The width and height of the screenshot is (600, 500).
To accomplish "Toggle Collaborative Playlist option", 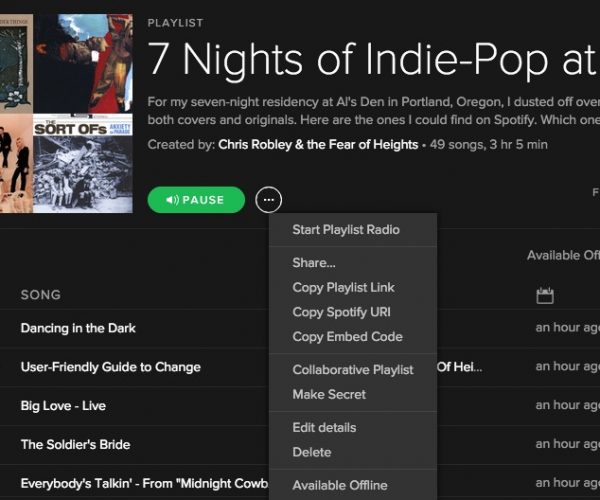I will [353, 370].
